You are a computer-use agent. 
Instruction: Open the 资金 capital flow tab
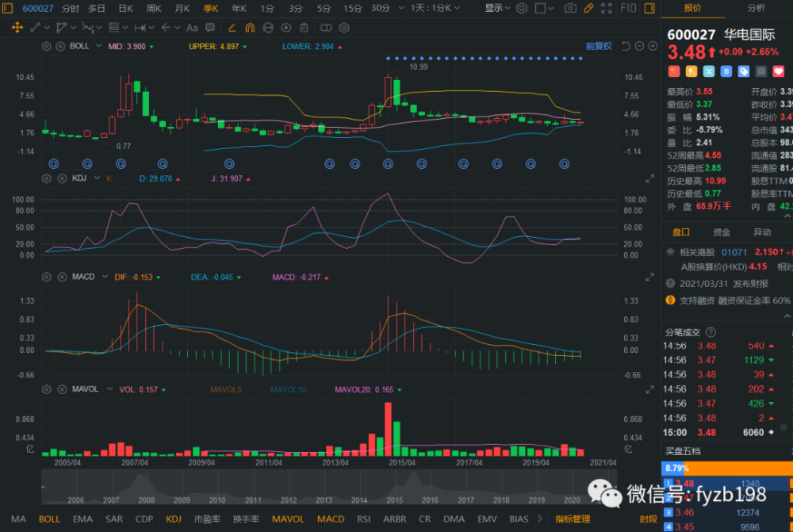[721, 232]
